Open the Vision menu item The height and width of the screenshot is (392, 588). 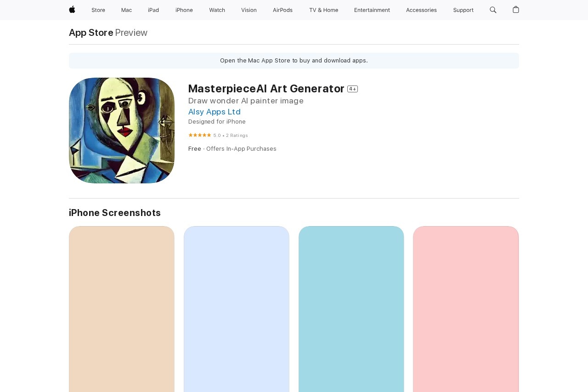click(x=249, y=10)
